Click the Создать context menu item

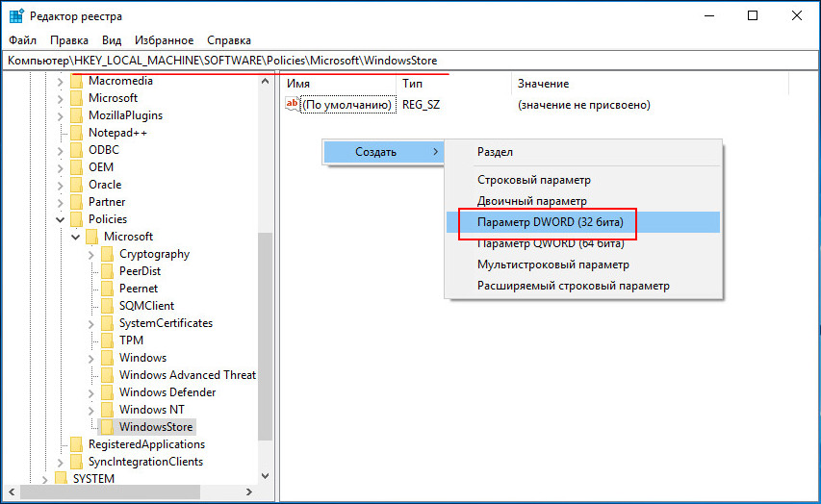coord(383,152)
